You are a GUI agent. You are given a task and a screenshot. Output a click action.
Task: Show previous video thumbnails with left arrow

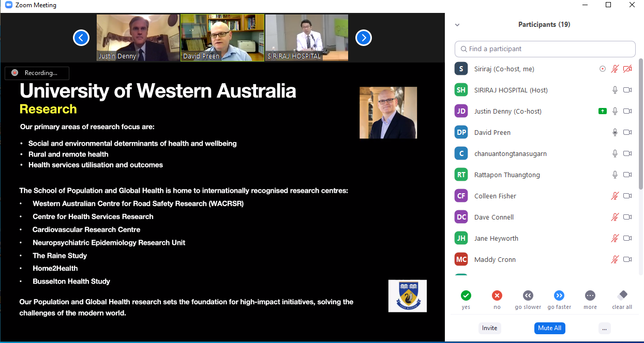pos(81,38)
